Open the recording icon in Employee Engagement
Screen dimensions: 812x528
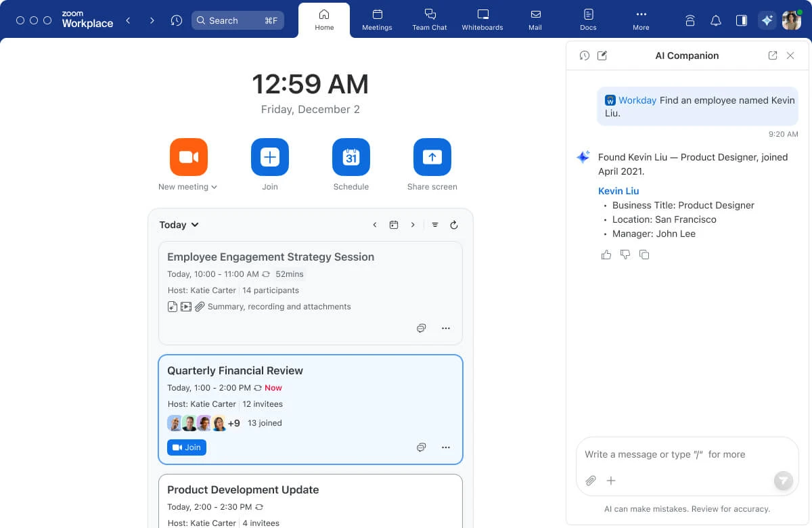coord(186,307)
